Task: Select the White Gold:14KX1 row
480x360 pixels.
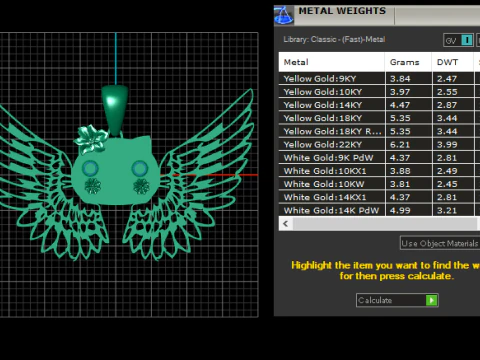Action: pos(379,197)
